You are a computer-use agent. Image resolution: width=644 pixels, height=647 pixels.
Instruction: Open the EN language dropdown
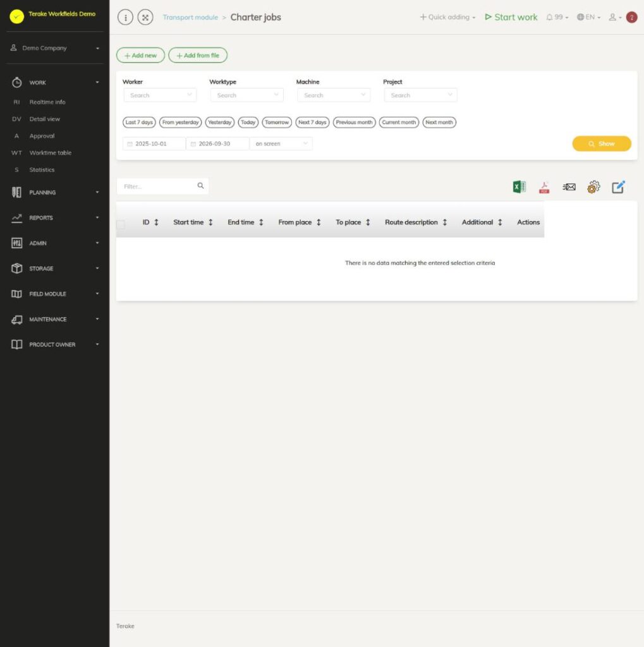tap(588, 17)
